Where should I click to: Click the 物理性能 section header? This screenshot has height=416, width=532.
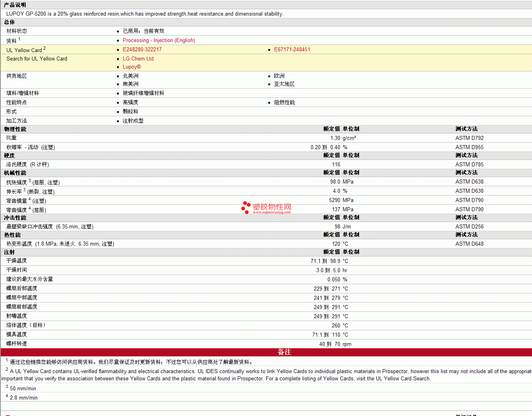pyautogui.click(x=15, y=129)
